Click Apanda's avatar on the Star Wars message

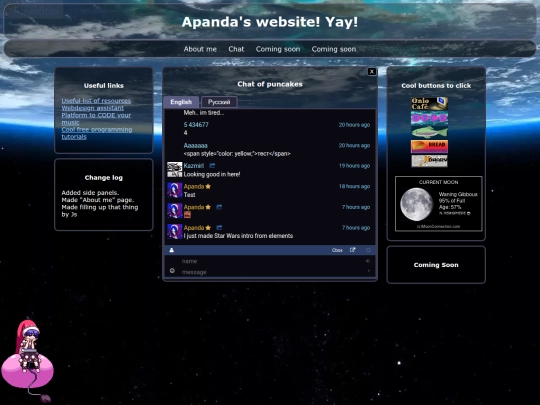point(175,231)
